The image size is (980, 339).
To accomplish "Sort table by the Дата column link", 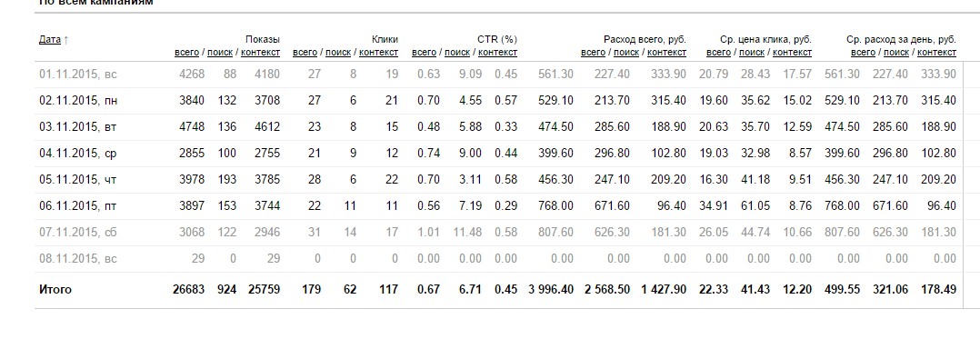I will 49,39.
